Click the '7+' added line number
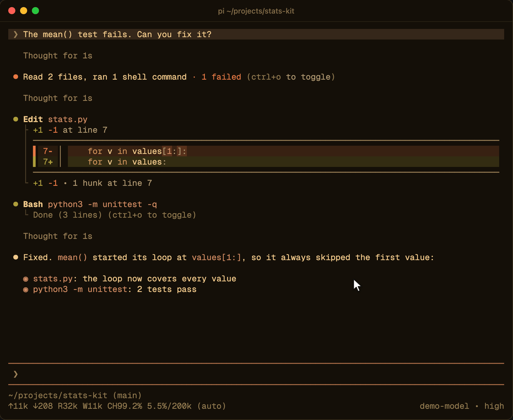The width and height of the screenshot is (513, 420). pos(48,162)
